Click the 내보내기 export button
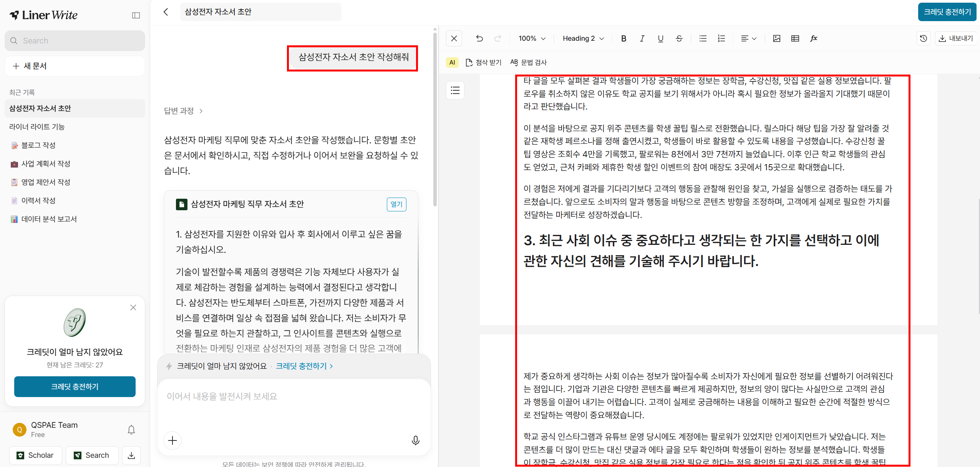 tap(956, 38)
